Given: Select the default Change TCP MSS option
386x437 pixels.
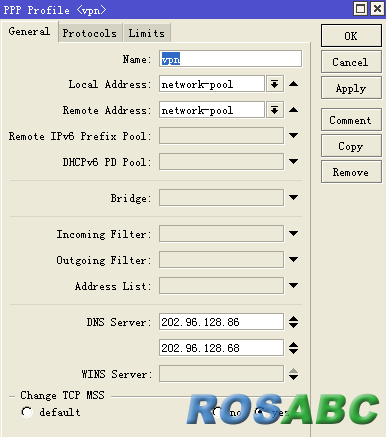Looking at the screenshot, I should [27, 412].
